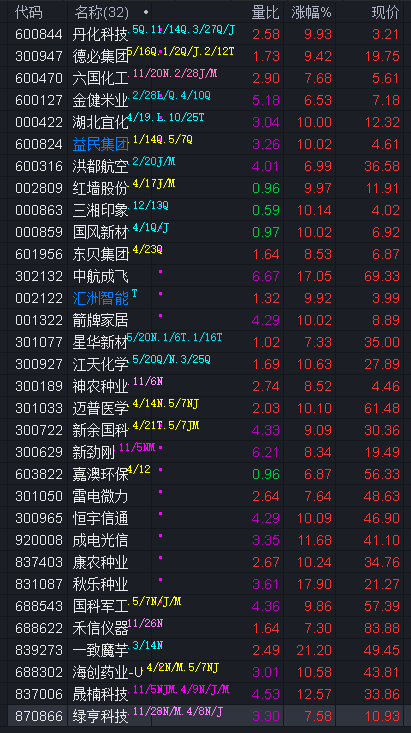The width and height of the screenshot is (411, 733).
Task: Select stock 星华新材
Action: click(x=101, y=342)
